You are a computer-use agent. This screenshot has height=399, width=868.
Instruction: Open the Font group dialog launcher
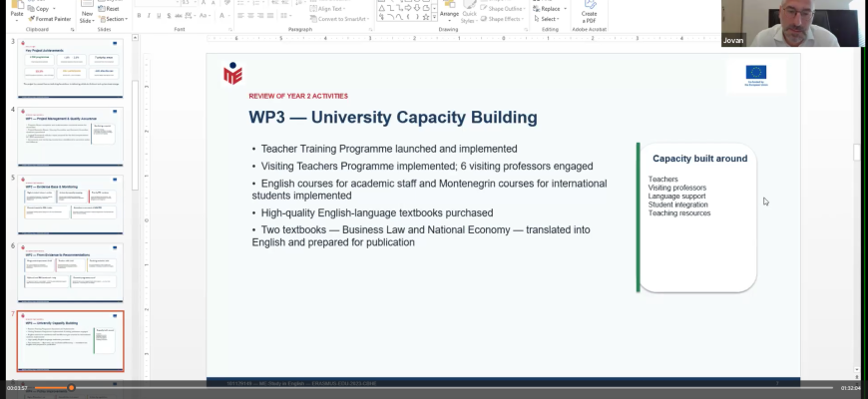coord(229,29)
